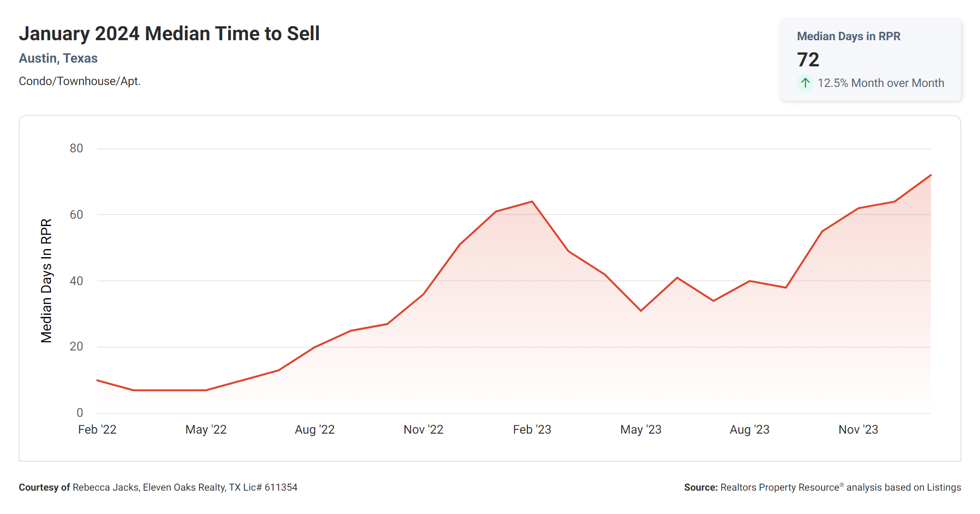The image size is (980, 514).
Task: Click the Nov '22 axis label
Action: [423, 429]
